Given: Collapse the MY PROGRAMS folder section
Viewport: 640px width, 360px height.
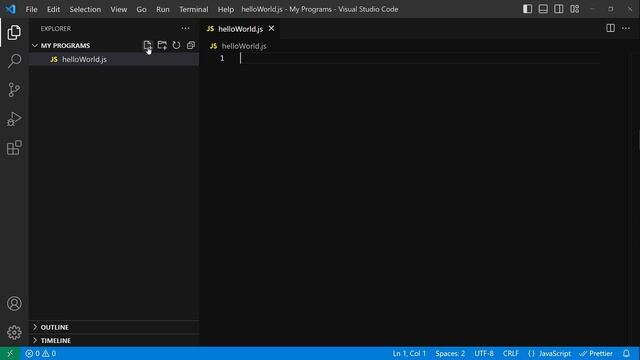Looking at the screenshot, I should (x=35, y=45).
